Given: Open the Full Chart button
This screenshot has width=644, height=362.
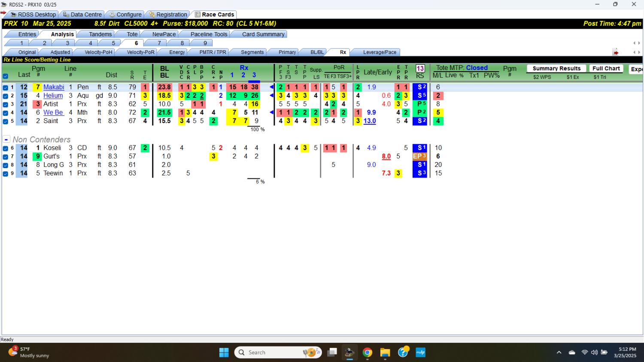Looking at the screenshot, I should (606, 69).
